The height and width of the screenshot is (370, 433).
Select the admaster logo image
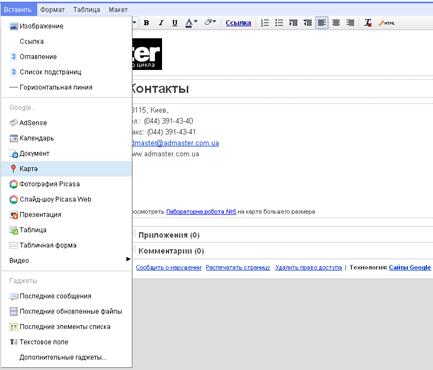147,54
